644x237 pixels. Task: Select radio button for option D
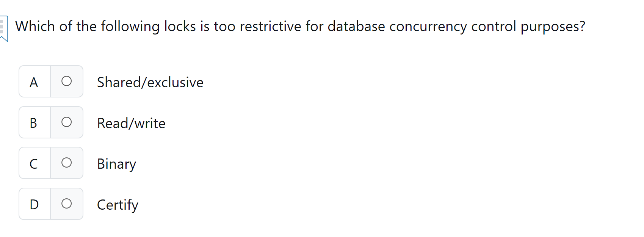(67, 204)
